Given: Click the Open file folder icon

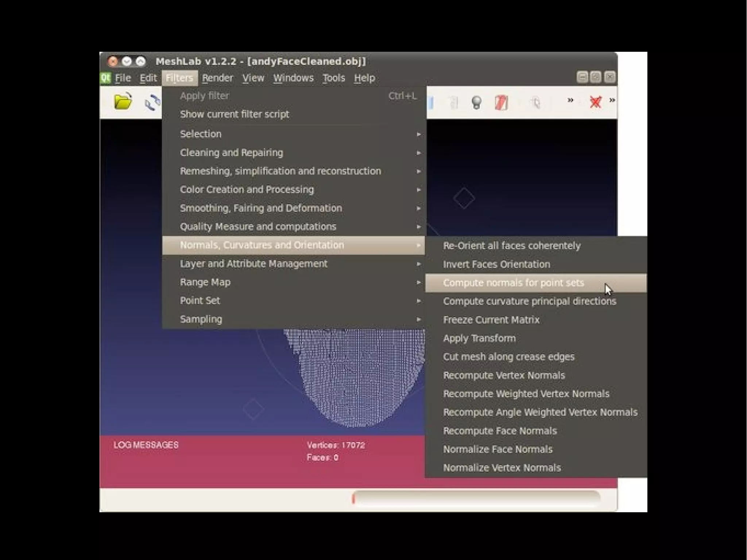Looking at the screenshot, I should coord(123,102).
